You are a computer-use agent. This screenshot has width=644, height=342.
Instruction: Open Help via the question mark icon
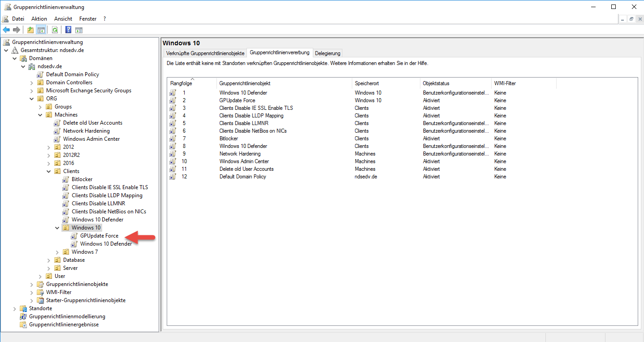pos(68,30)
